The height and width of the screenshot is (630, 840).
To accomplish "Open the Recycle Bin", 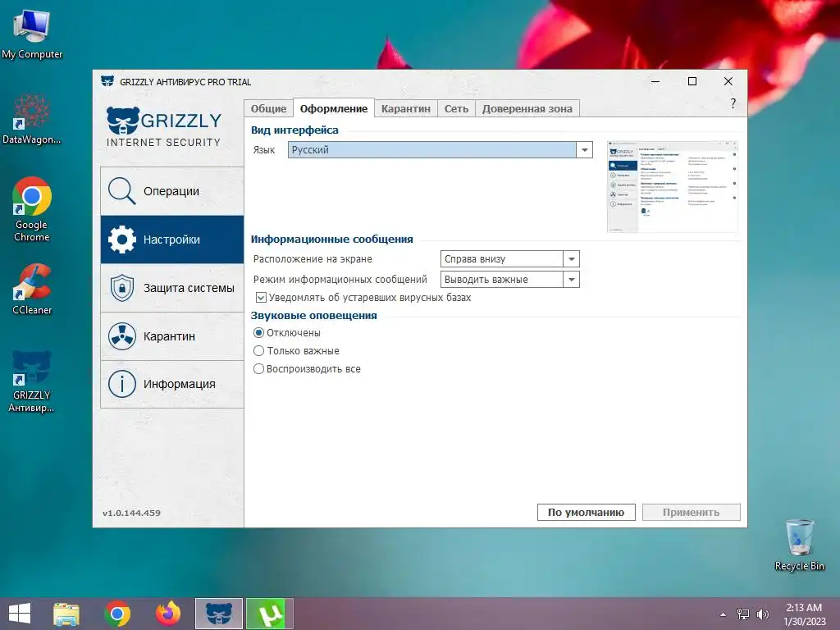I will coord(799,545).
